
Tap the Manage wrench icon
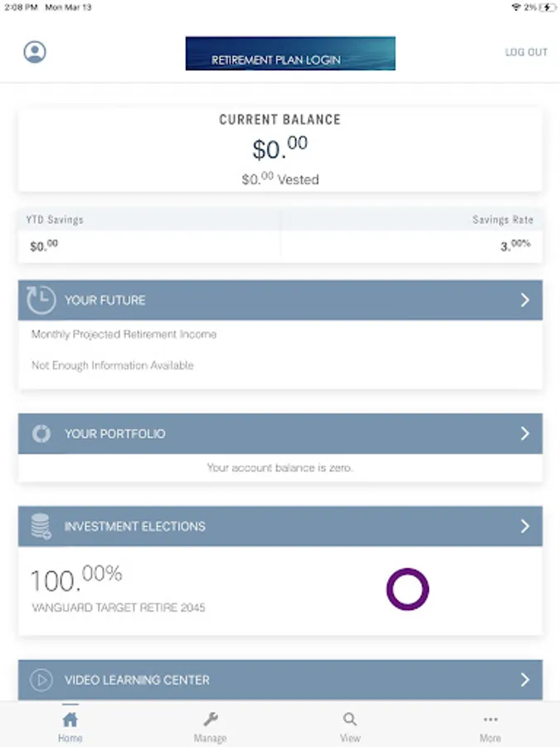click(x=211, y=720)
